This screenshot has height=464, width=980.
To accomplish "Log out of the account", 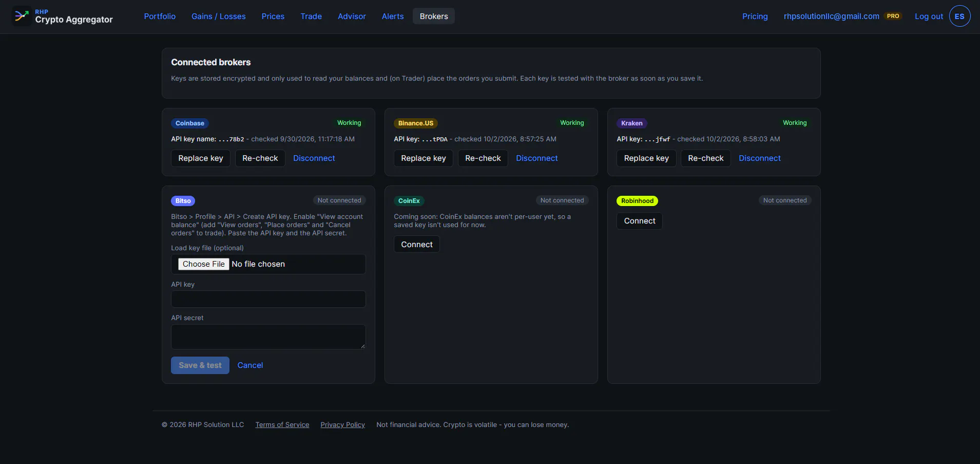I will pos(929,16).
